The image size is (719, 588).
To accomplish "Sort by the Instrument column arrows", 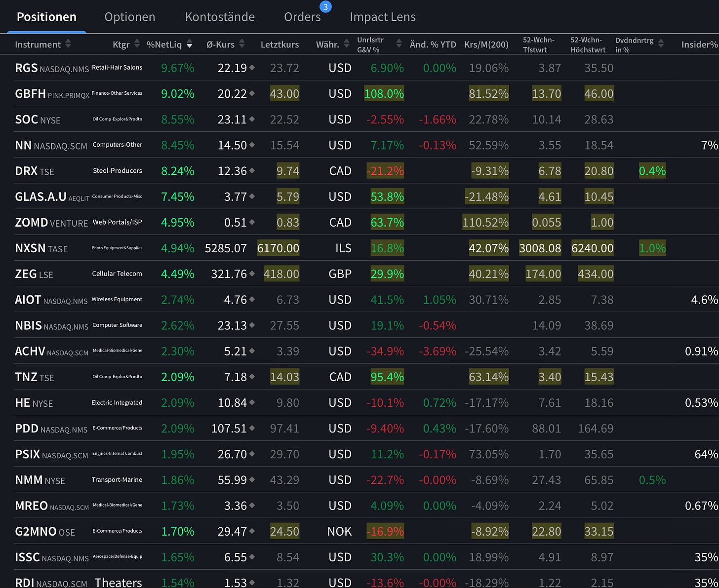I will tap(68, 44).
